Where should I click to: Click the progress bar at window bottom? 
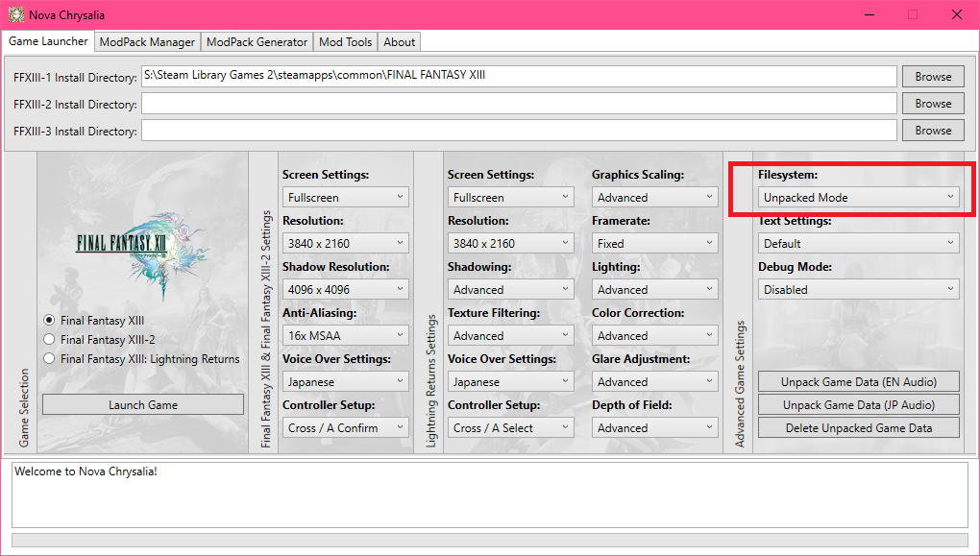click(489, 540)
